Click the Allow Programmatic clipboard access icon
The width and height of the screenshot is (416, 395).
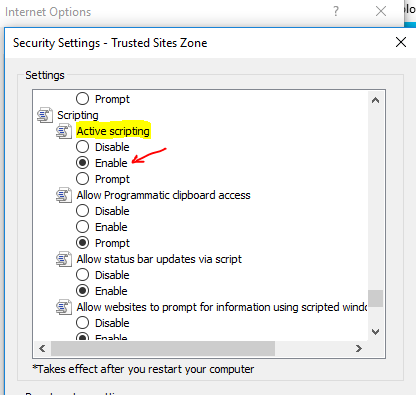64,195
